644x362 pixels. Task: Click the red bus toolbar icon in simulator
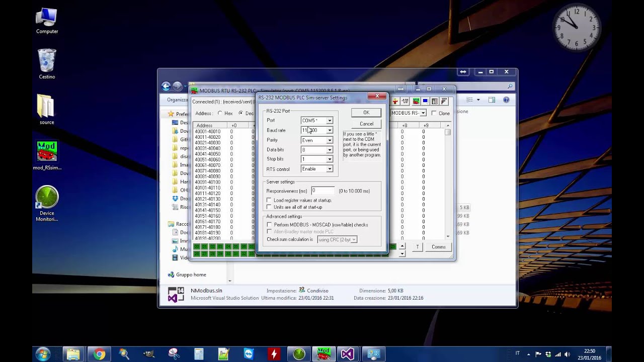click(416, 102)
